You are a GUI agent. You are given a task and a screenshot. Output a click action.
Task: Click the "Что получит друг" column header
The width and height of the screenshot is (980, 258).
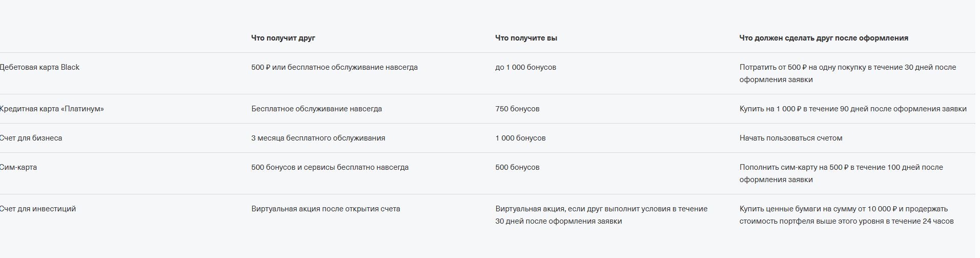pyautogui.click(x=283, y=38)
